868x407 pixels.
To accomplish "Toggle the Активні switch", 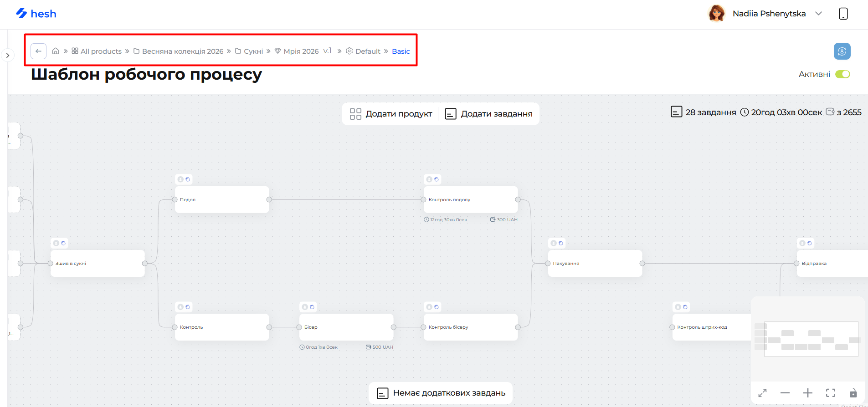I will pyautogui.click(x=842, y=74).
